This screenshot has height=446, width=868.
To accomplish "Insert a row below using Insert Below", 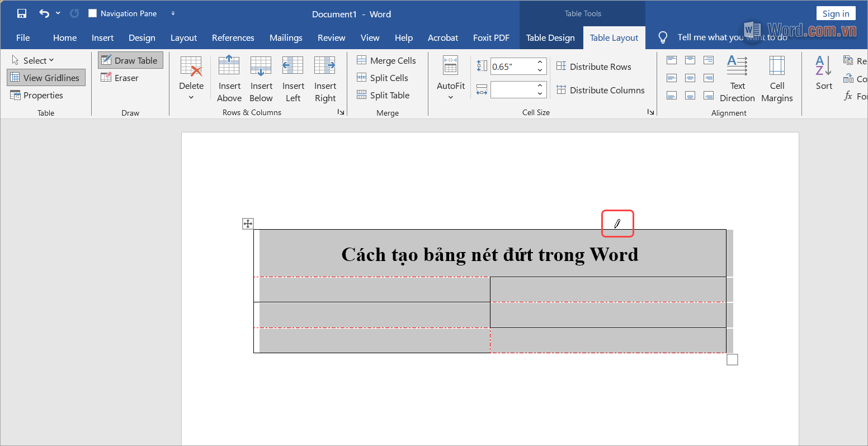I will pos(261,78).
